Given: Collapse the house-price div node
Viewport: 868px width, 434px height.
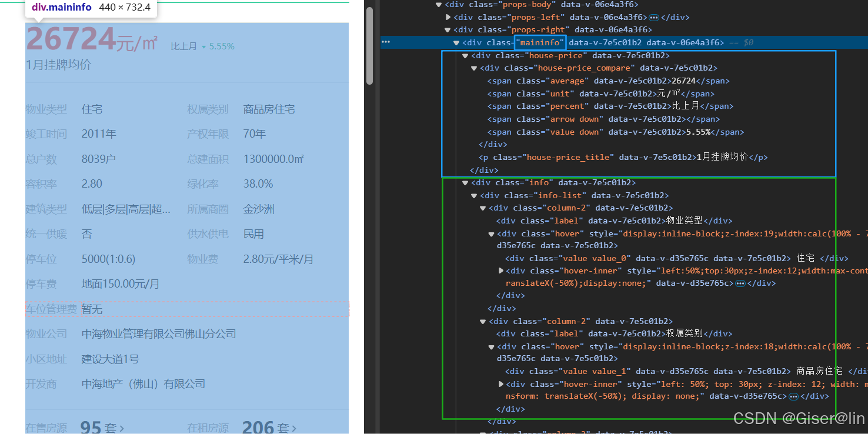Looking at the screenshot, I should (x=465, y=56).
